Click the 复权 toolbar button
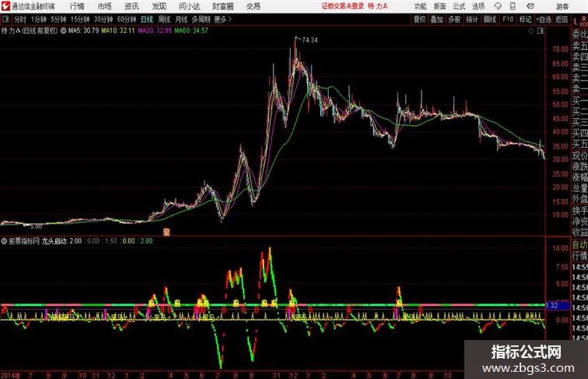Screen dimensions: 588x379 (419, 19)
